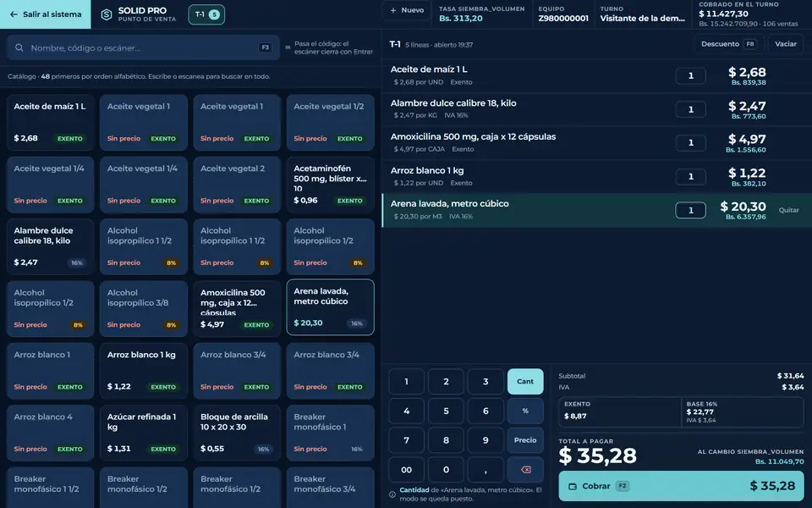Select Aceite vegetal 2 product card
812x508 pixels.
[237, 185]
